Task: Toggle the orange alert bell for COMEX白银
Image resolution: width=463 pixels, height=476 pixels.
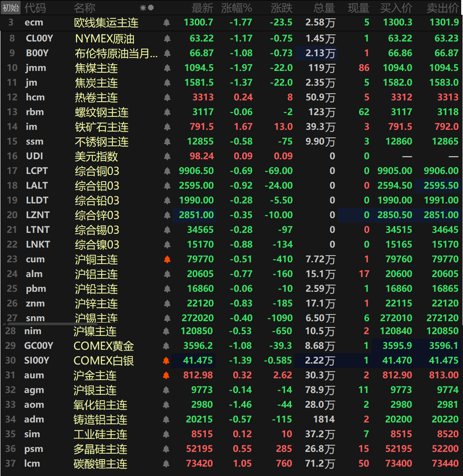Action: click(x=166, y=360)
